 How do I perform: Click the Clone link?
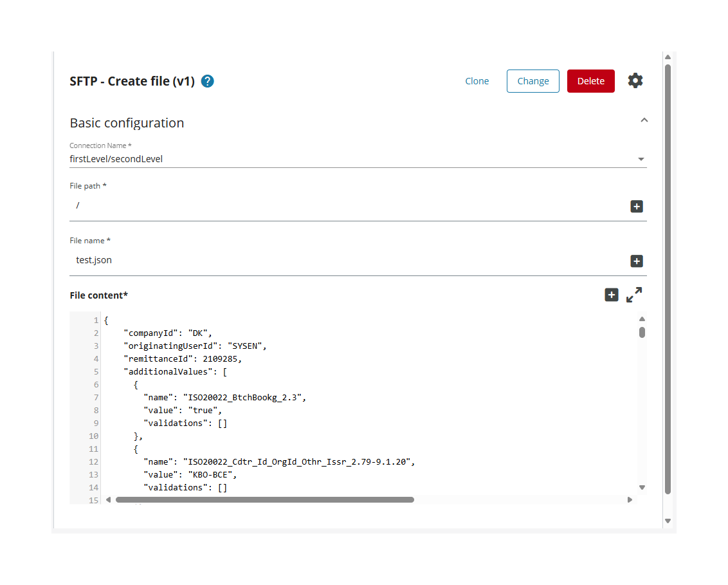[477, 81]
